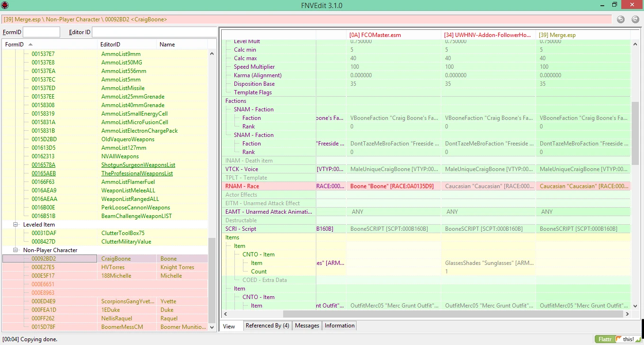
Task: Select record 000E6651
Action: [105, 284]
